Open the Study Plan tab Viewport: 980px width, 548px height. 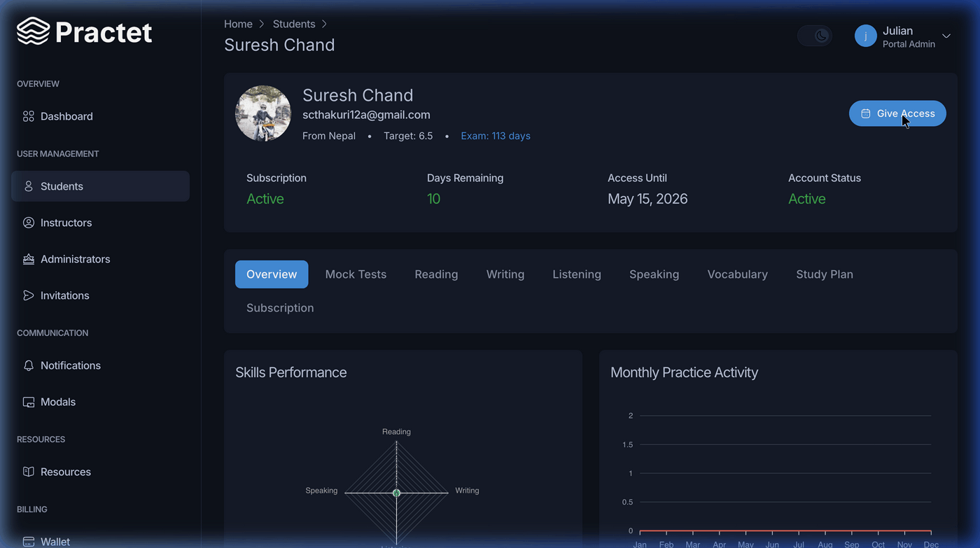pyautogui.click(x=825, y=274)
